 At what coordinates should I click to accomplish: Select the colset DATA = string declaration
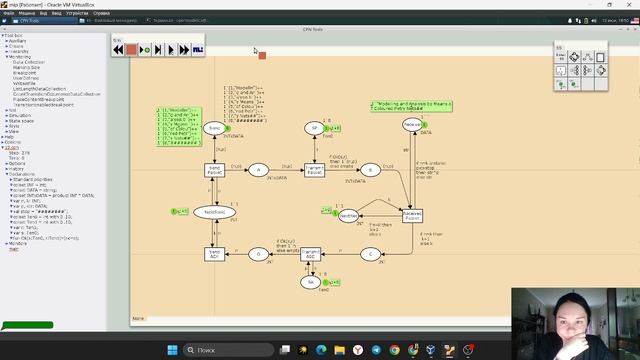coord(35,190)
